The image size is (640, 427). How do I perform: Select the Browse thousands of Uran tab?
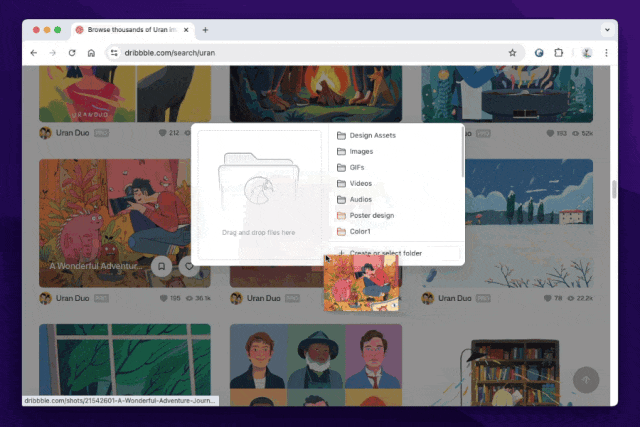point(131,30)
